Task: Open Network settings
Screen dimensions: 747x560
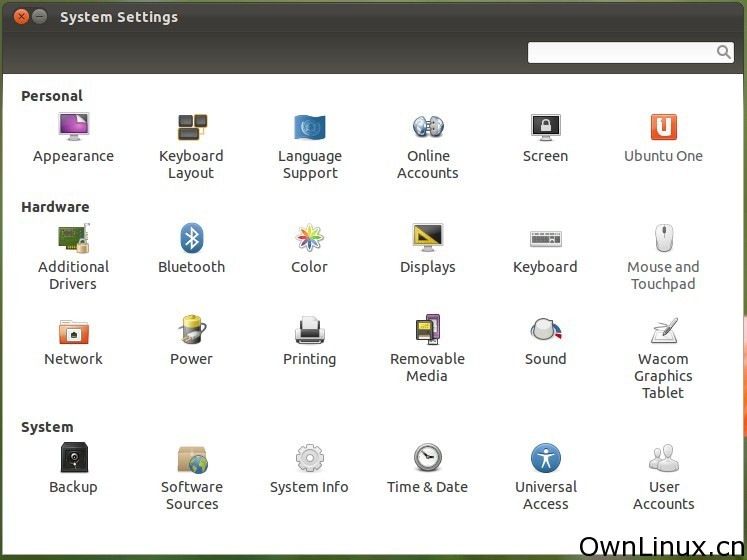Action: coord(73,331)
